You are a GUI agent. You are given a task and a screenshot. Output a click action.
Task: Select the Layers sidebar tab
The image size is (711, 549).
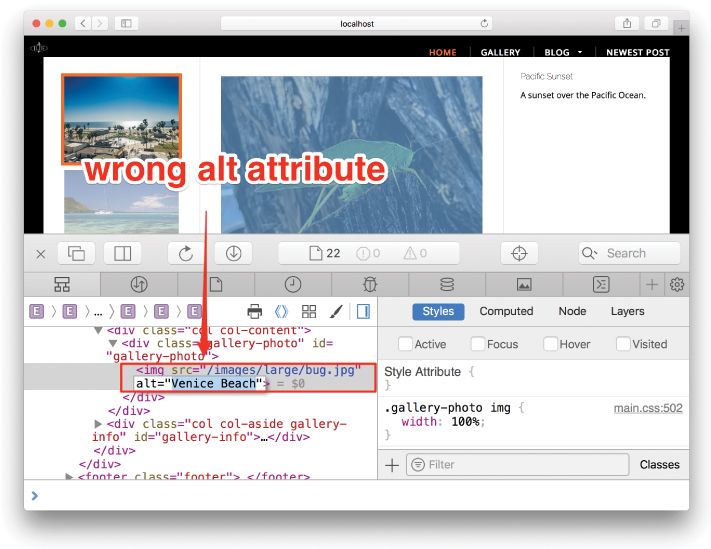[x=627, y=312]
